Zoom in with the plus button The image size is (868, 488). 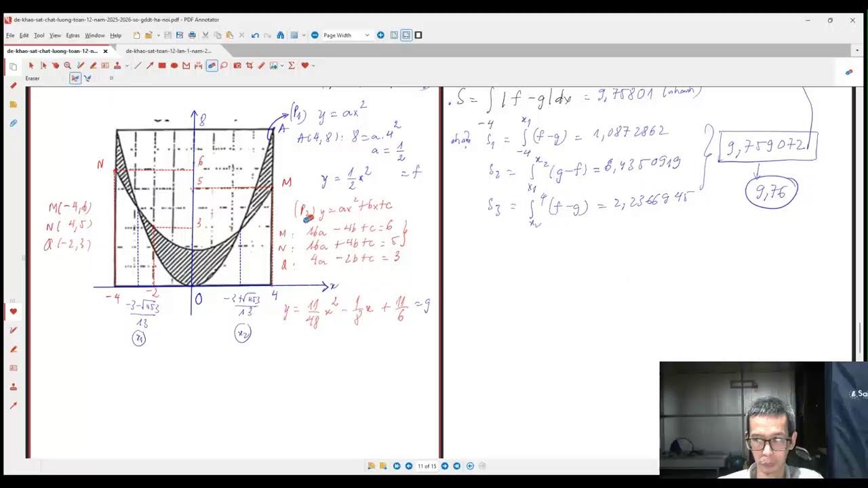pyautogui.click(x=380, y=35)
